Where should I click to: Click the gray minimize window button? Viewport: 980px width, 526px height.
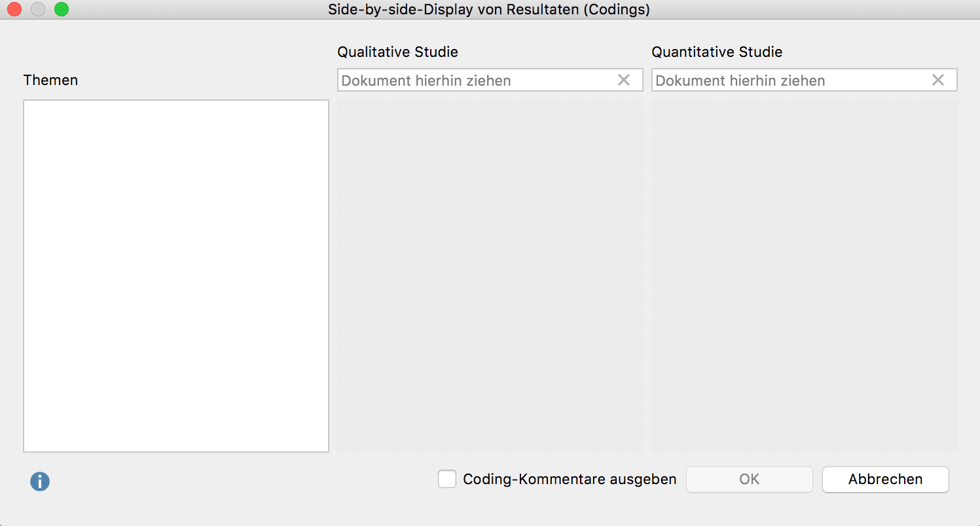(38, 9)
